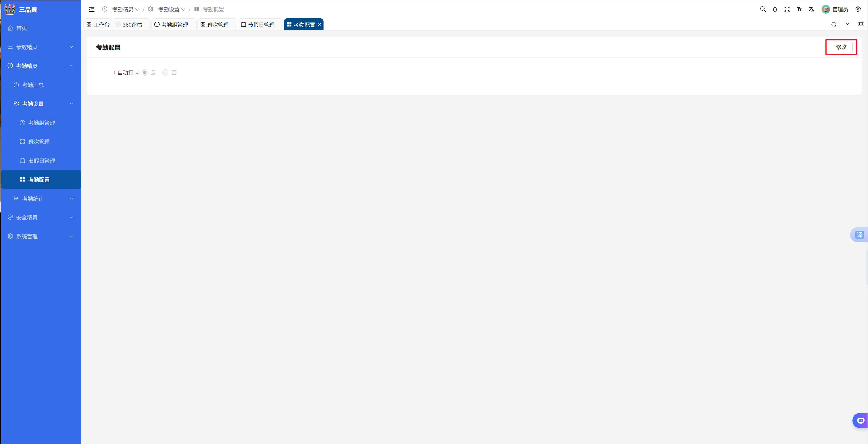
Task: Refresh the current tab with the reload icon
Action: [834, 24]
